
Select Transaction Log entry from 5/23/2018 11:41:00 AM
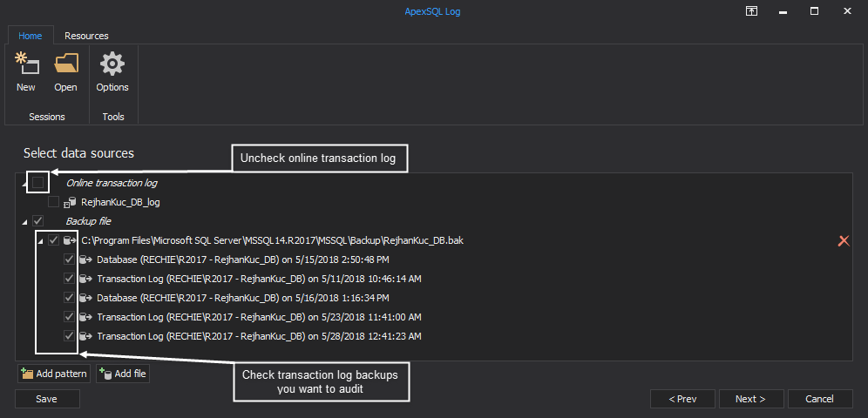click(259, 317)
